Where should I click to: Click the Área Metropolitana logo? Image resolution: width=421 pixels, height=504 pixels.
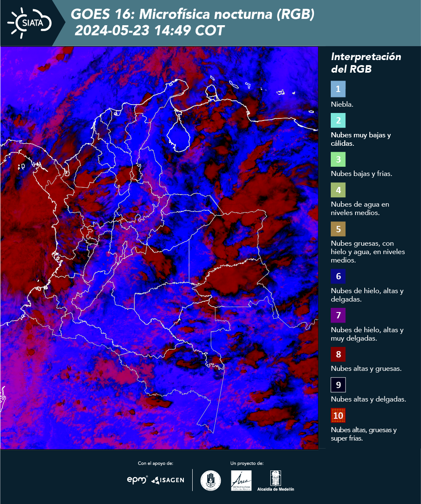241,480
